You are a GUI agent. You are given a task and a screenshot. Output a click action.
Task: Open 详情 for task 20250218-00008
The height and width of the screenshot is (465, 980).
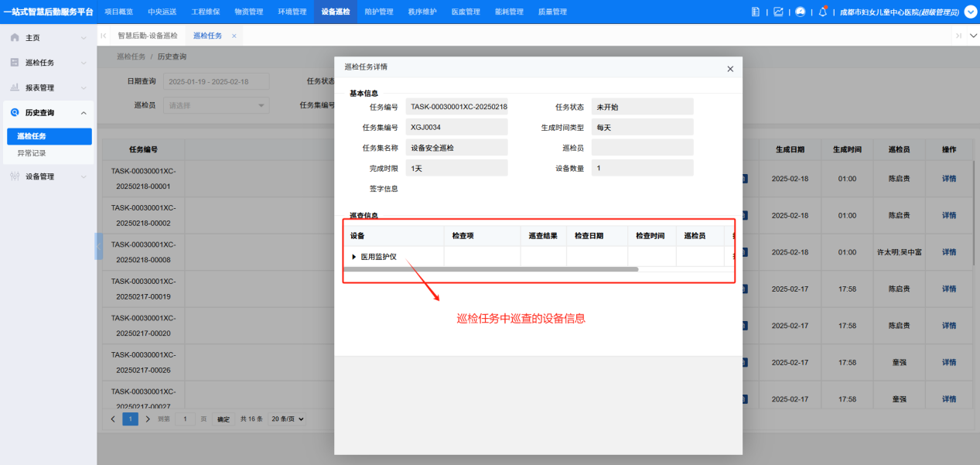tap(949, 252)
